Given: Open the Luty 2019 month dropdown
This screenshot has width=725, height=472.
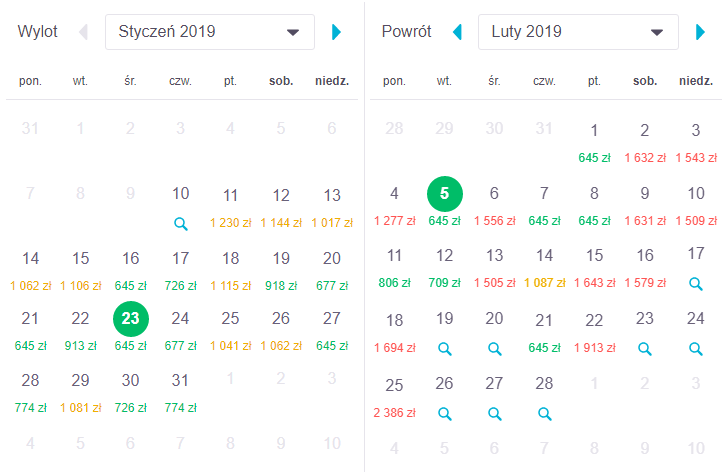Looking at the screenshot, I should click(x=578, y=32).
